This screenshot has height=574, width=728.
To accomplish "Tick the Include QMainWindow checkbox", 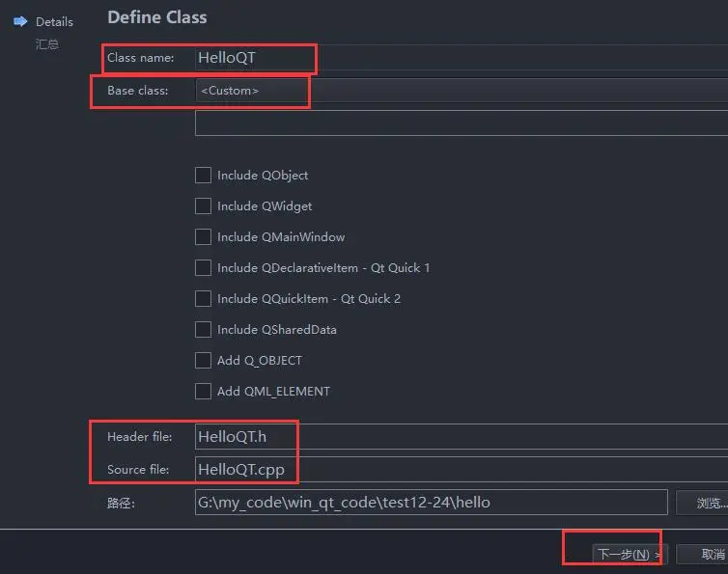I will coord(203,237).
